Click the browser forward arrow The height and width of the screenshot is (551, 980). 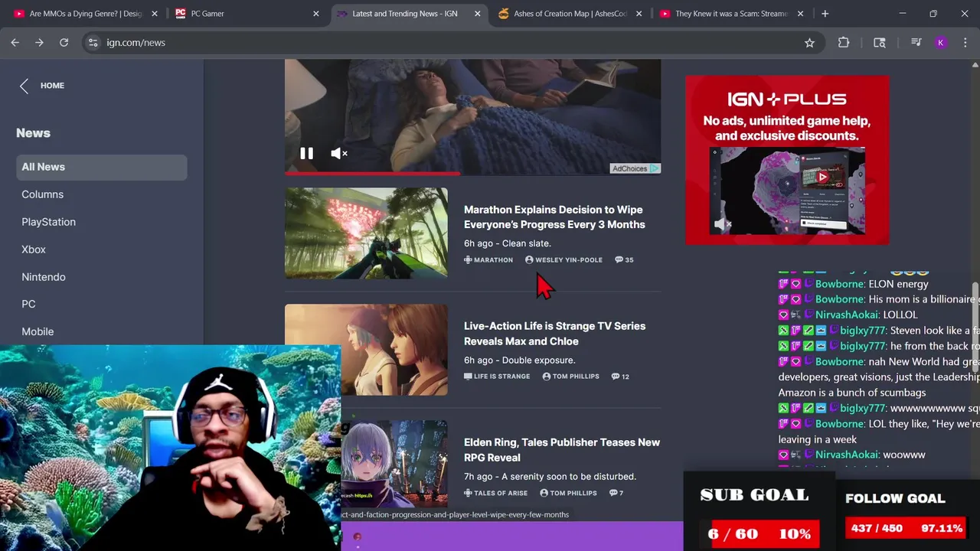point(39,43)
